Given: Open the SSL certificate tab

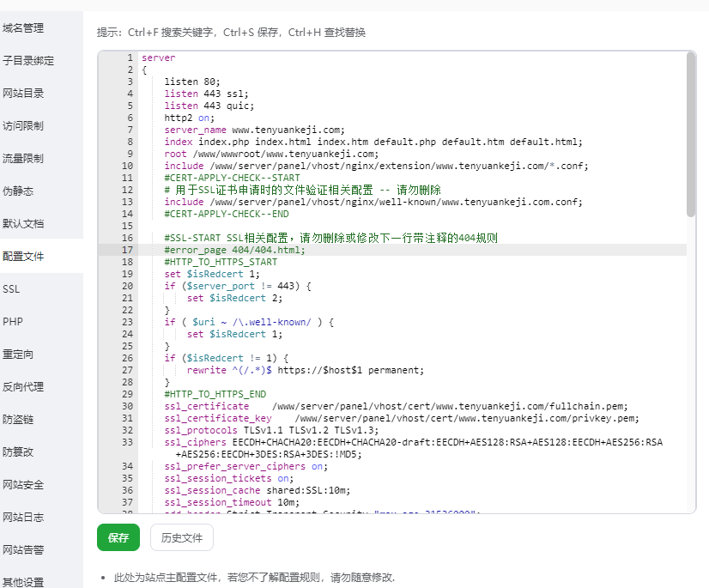Looking at the screenshot, I should [11, 289].
